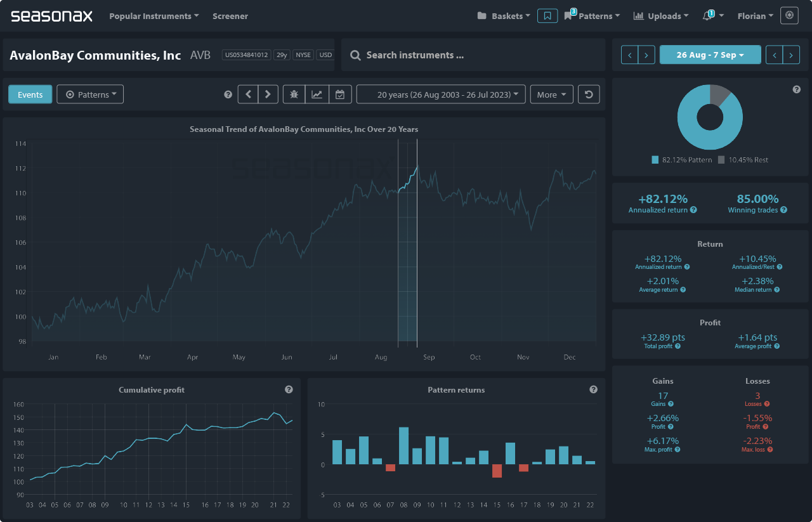Click help icon next to Annualized/Rest
Screen dimensions: 812x522
point(780,267)
